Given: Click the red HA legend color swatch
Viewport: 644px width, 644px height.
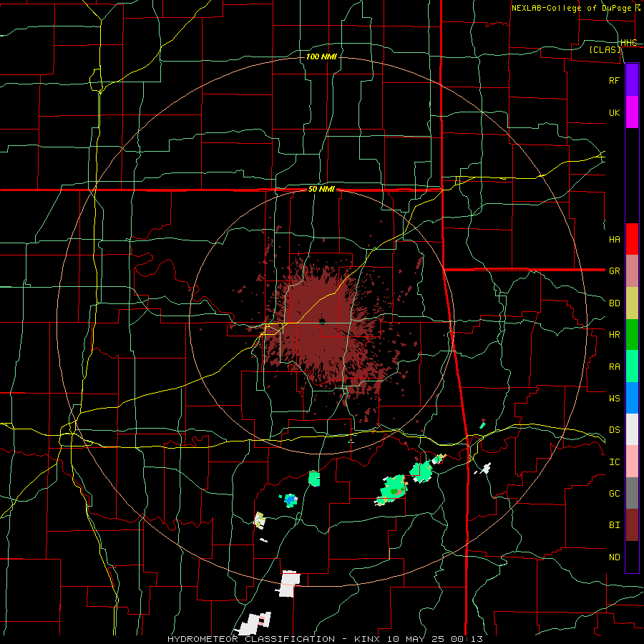Looking at the screenshot, I should 632,239.
